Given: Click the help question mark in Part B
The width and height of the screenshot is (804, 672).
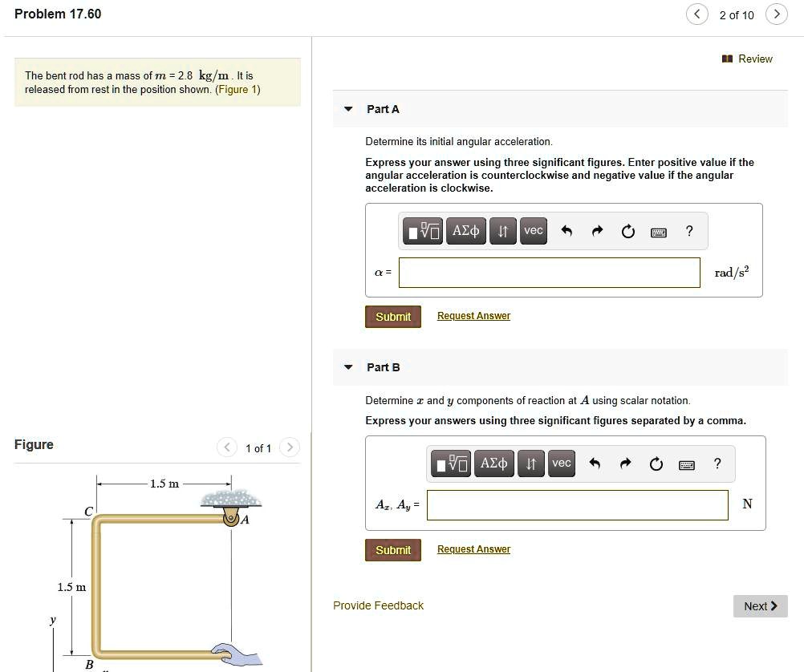Looking at the screenshot, I should coord(717,464).
